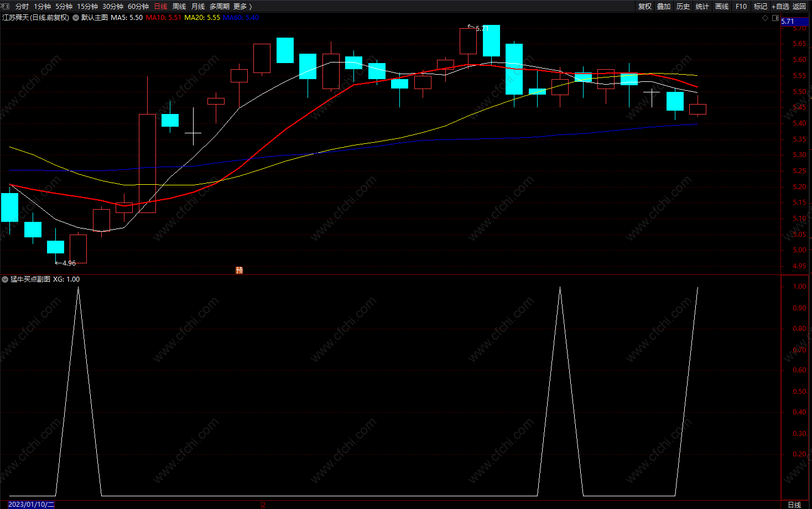Viewport: 812px width, 509px height.
Task: Click the panel toggle icon at top-left corner
Action: point(6,6)
